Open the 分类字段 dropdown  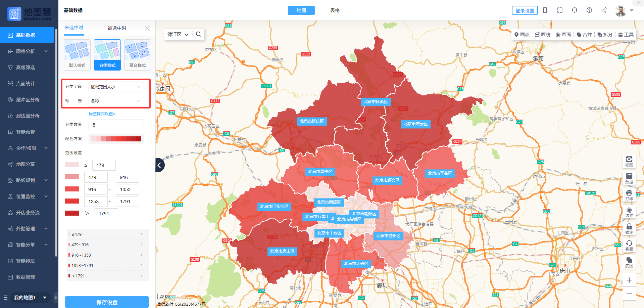(116, 87)
